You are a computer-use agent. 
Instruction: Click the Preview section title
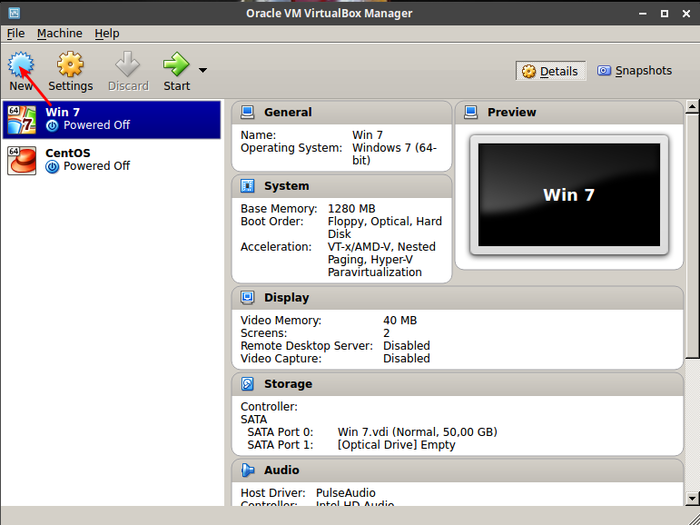tap(512, 112)
